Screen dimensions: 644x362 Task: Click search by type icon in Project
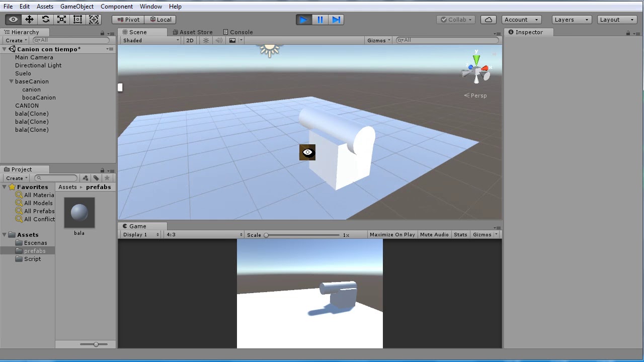coord(85,178)
